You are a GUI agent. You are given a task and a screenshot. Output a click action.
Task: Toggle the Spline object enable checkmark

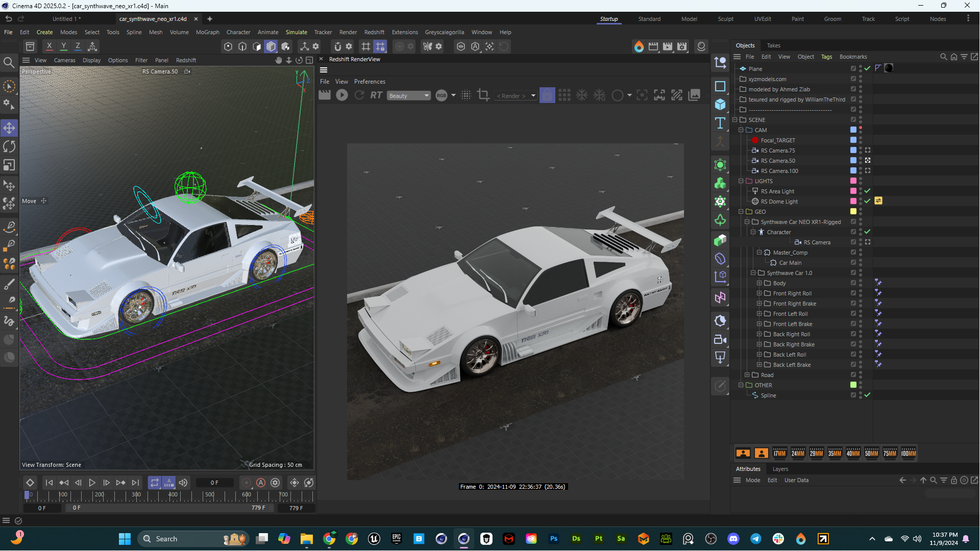coord(867,395)
